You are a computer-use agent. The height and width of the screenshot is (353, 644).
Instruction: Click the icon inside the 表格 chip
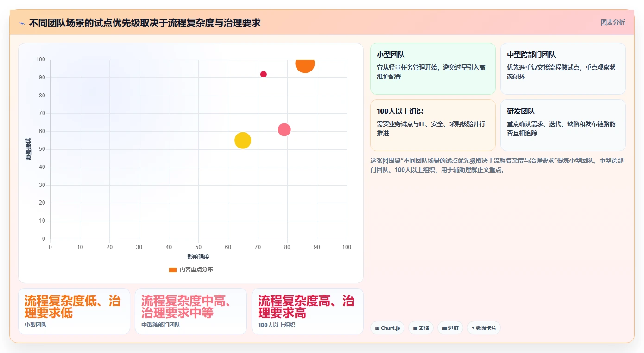pos(415,328)
